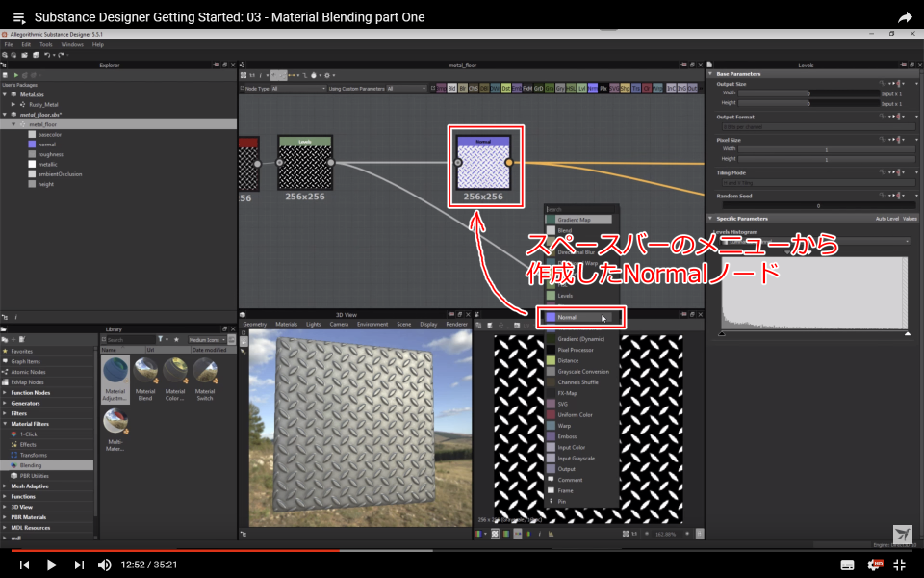Open the Medium Icons view dropdown
Screen dimensions: 924x578
[x=207, y=340]
